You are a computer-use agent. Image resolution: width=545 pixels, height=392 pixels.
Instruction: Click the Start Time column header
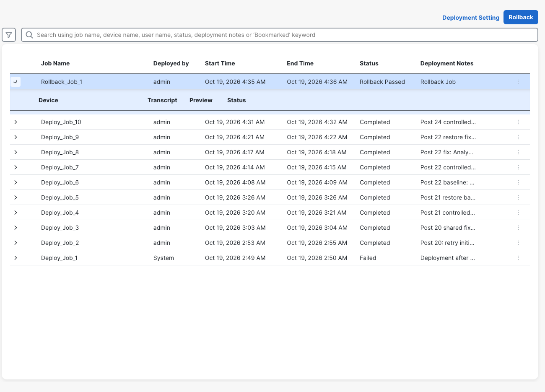[x=220, y=63]
